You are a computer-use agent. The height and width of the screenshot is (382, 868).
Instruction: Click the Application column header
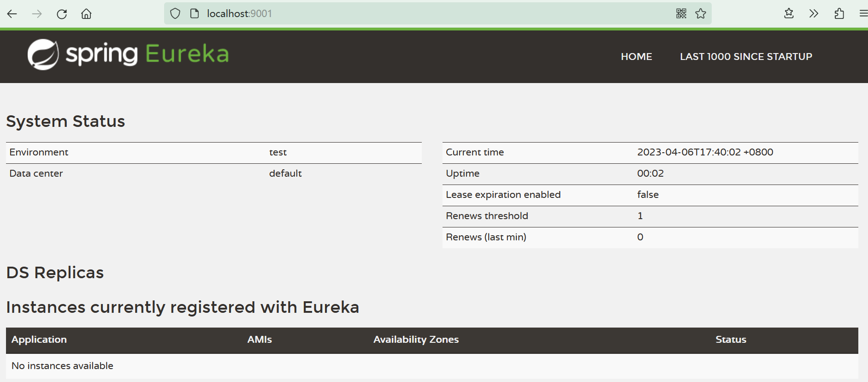pyautogui.click(x=39, y=340)
